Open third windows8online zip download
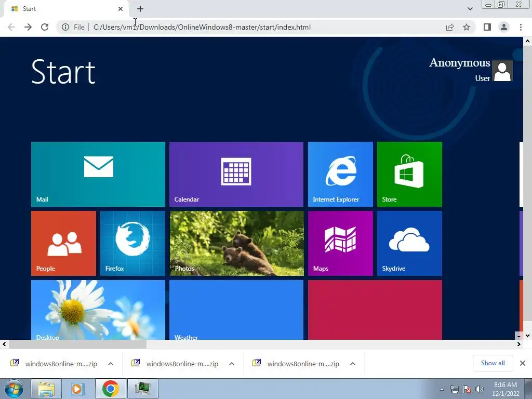 tap(297, 364)
